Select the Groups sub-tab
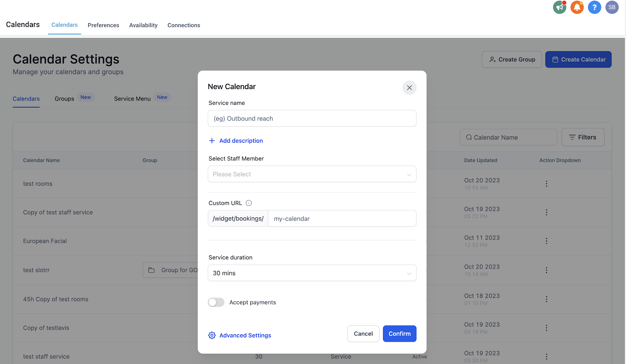Screen dimensions: 626x364 pyautogui.click(x=65, y=99)
